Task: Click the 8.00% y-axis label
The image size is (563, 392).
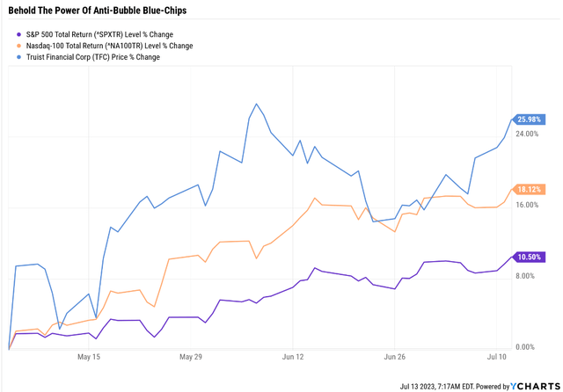Action: (525, 276)
